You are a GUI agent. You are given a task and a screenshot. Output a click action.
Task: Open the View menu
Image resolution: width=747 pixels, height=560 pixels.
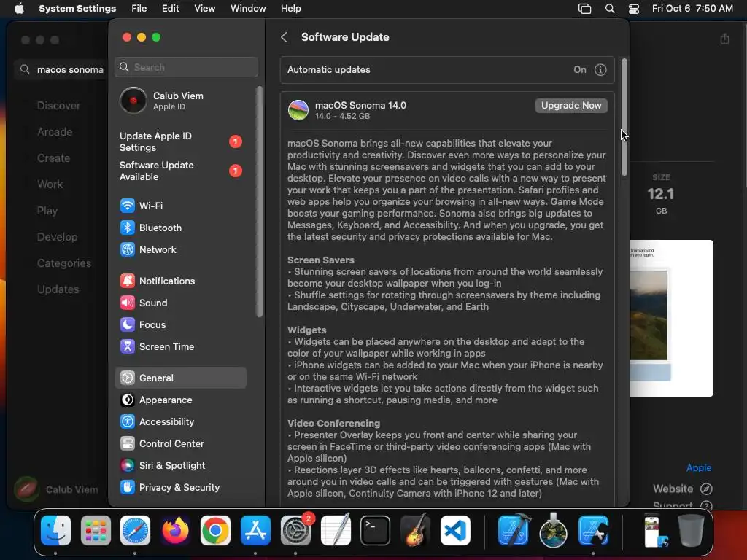(x=204, y=9)
